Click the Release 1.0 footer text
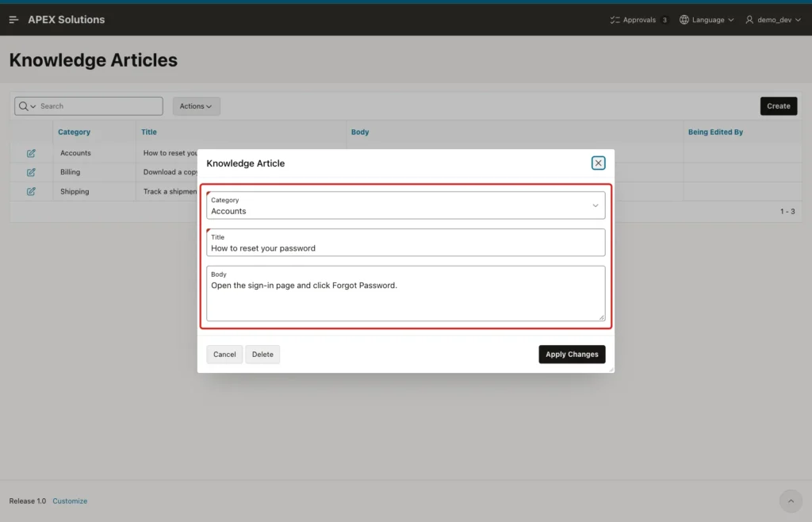The height and width of the screenshot is (522, 812). point(28,501)
